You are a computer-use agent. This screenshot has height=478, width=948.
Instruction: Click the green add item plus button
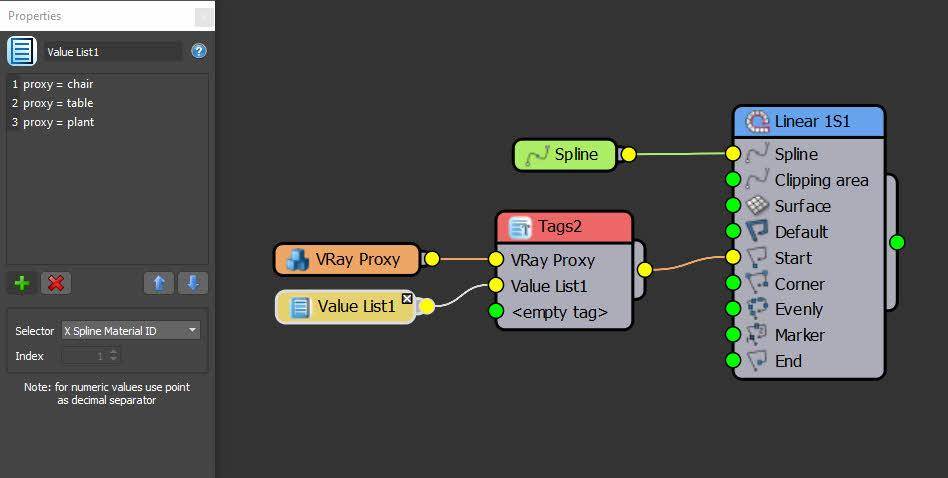click(22, 283)
